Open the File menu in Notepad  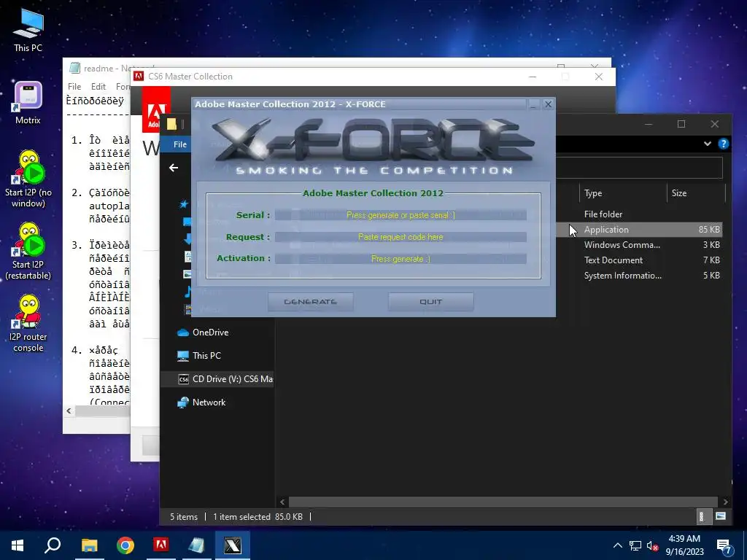pyautogui.click(x=74, y=86)
